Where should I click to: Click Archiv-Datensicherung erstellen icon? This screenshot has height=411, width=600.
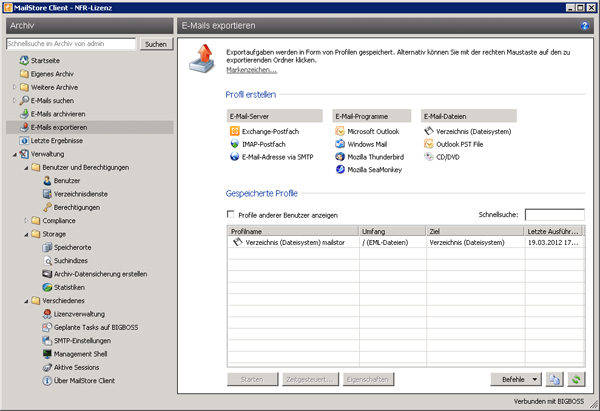47,274
